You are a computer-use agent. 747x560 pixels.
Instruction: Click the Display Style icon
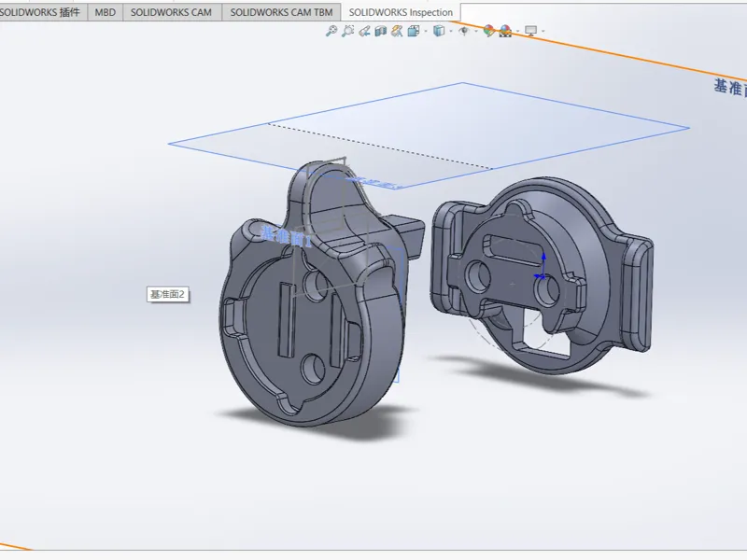point(439,31)
